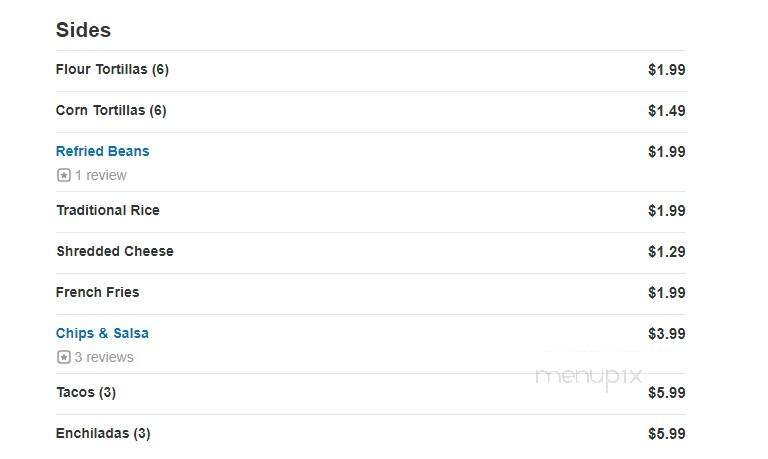Screen dimensions: 768x459
Task: Click the star icon beside 1 review
Action: click(x=64, y=175)
